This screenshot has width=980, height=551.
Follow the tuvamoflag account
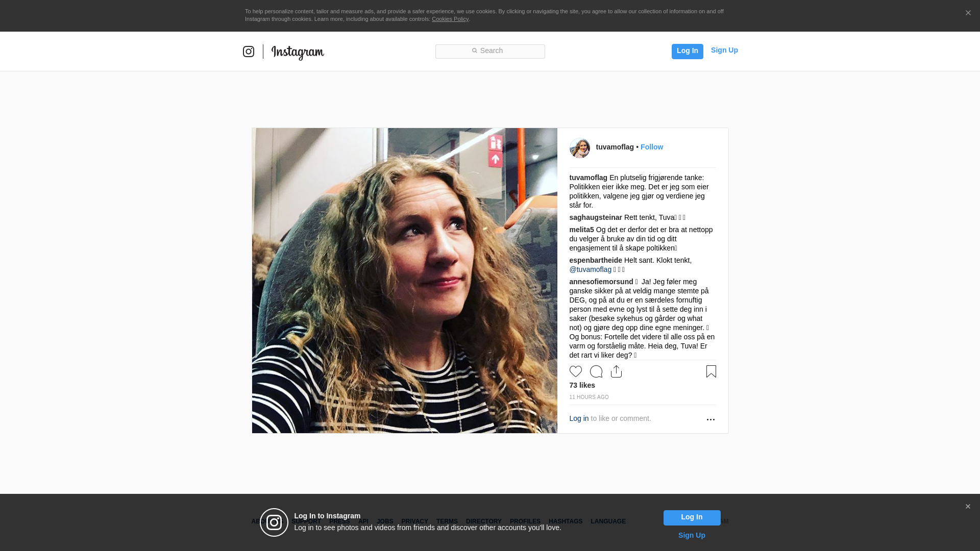(652, 147)
